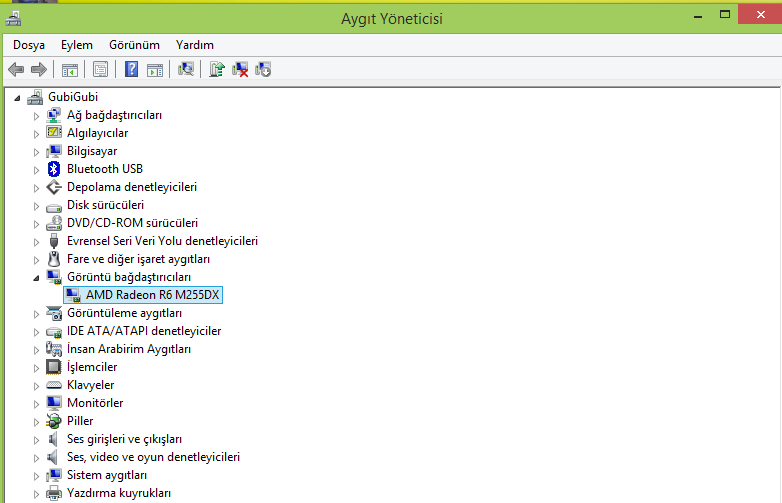The height and width of the screenshot is (503, 782).
Task: Click the Disable device down-arrow icon
Action: pyautogui.click(x=263, y=69)
